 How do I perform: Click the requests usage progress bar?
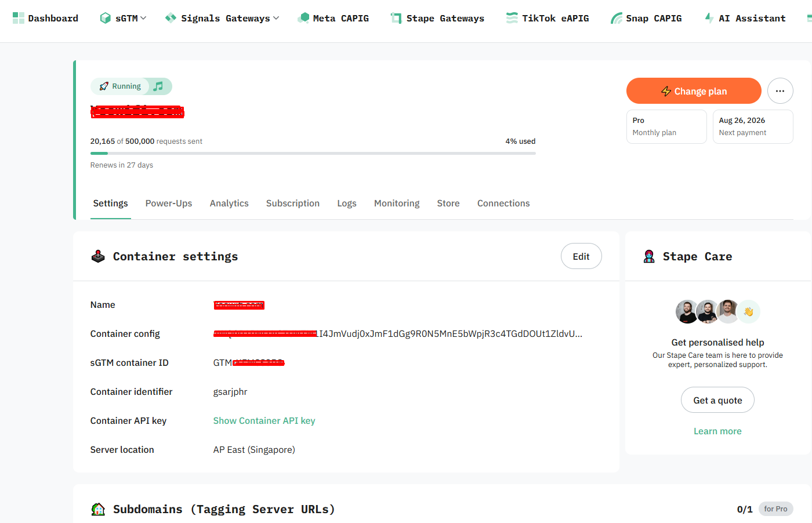tap(313, 153)
